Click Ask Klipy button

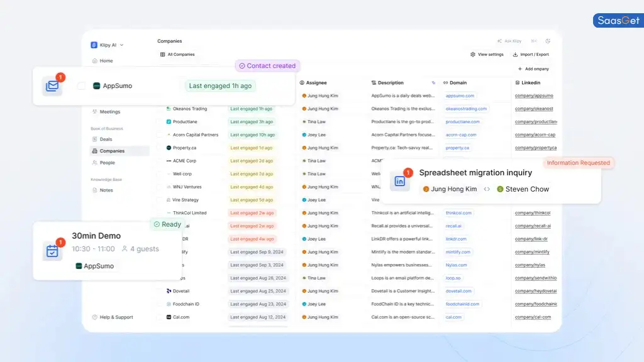509,41
